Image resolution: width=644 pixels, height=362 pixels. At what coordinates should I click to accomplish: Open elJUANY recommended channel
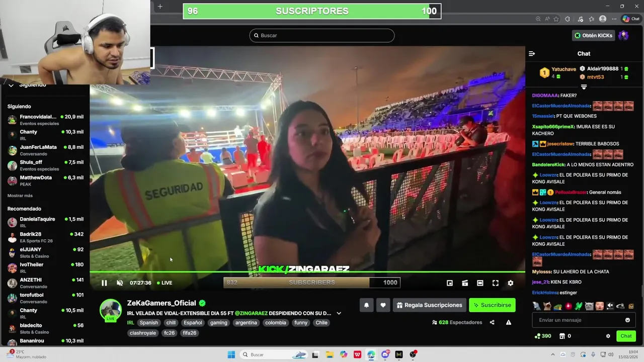click(45, 252)
